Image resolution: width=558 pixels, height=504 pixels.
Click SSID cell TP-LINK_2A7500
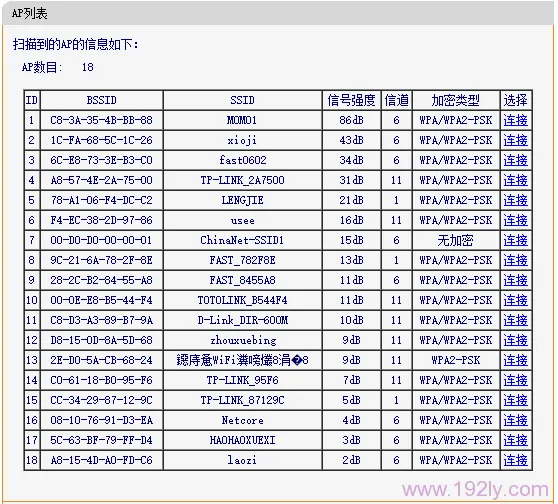pyautogui.click(x=242, y=180)
